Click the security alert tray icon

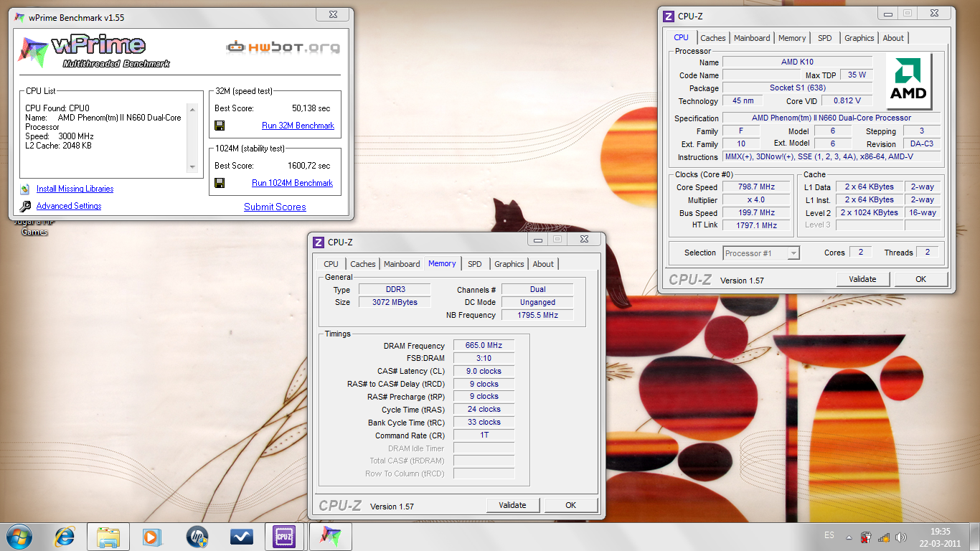[x=867, y=537]
